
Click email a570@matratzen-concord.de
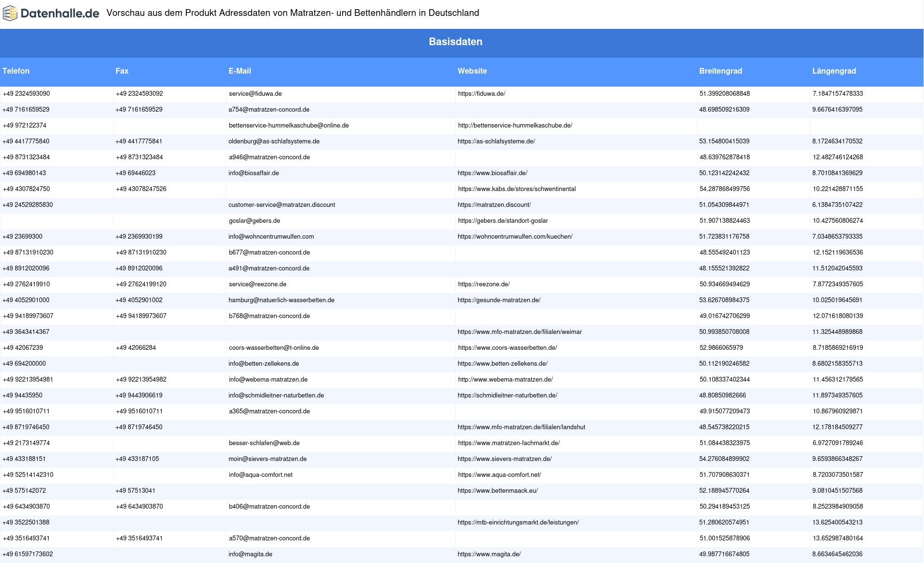pyautogui.click(x=269, y=538)
